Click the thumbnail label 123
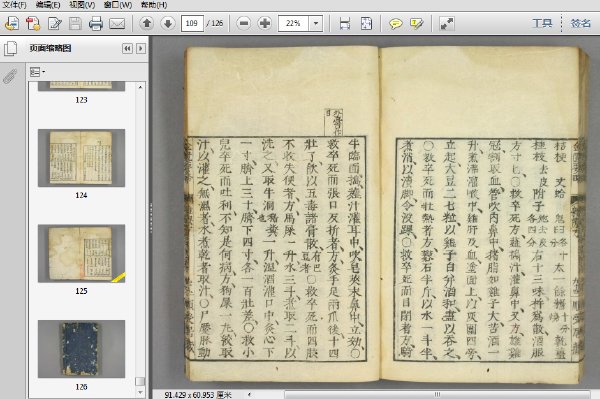 (81, 100)
